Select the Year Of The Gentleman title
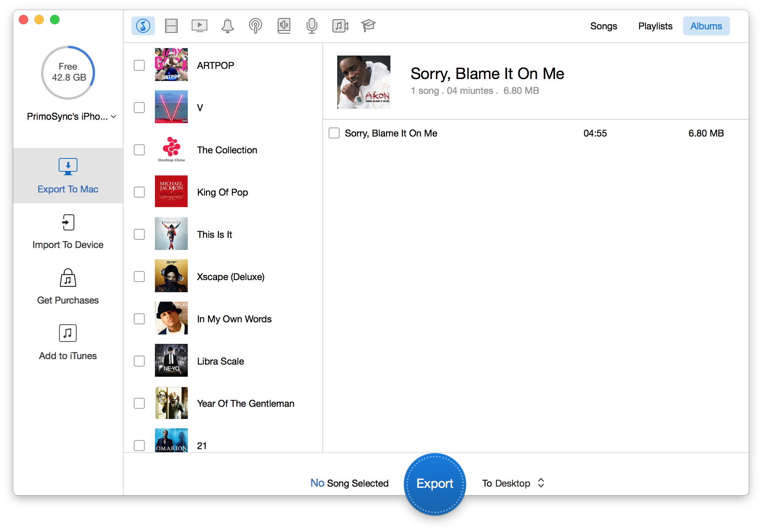 pyautogui.click(x=246, y=403)
